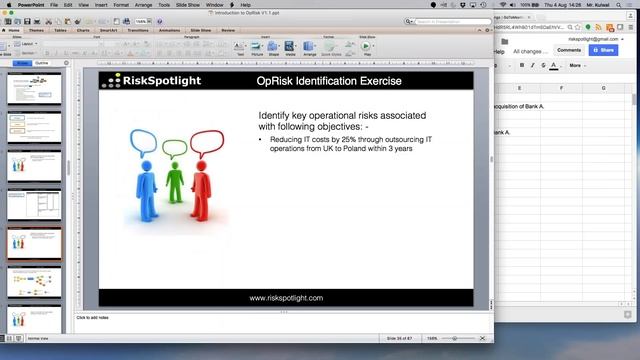The height and width of the screenshot is (360, 640).
Task: Switch to the Animations ribbon tab
Action: (x=169, y=30)
